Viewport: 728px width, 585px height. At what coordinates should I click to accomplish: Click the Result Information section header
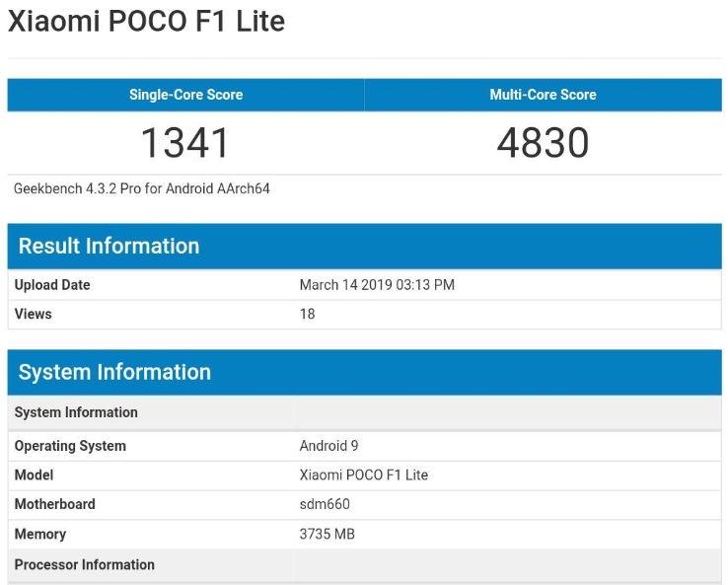pyautogui.click(x=364, y=246)
